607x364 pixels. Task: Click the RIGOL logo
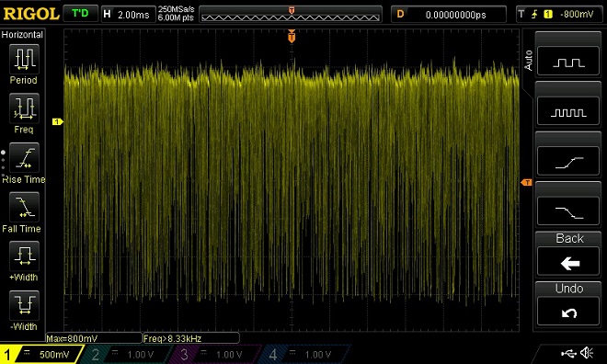[31, 14]
